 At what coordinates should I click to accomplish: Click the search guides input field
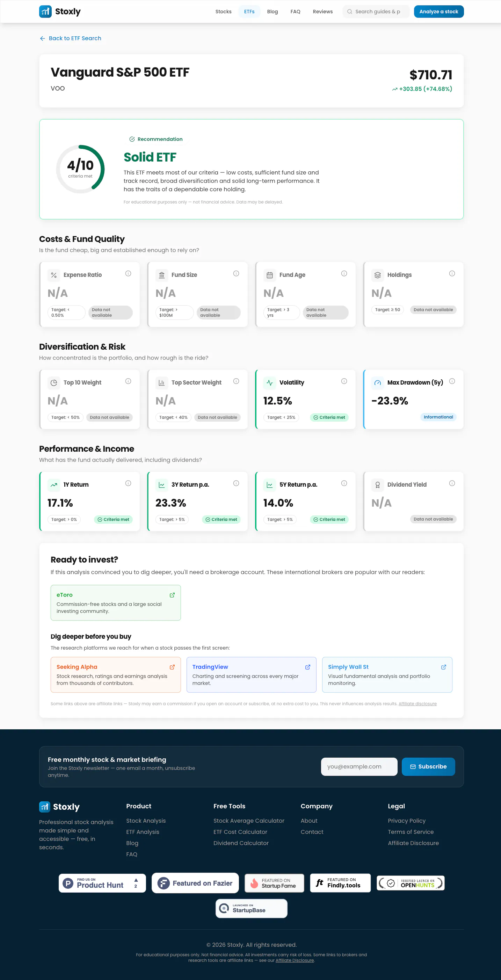coord(376,12)
